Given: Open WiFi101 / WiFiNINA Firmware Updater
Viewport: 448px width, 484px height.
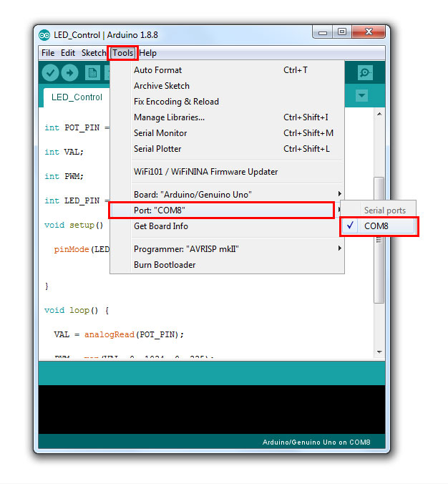Looking at the screenshot, I should [227, 172].
